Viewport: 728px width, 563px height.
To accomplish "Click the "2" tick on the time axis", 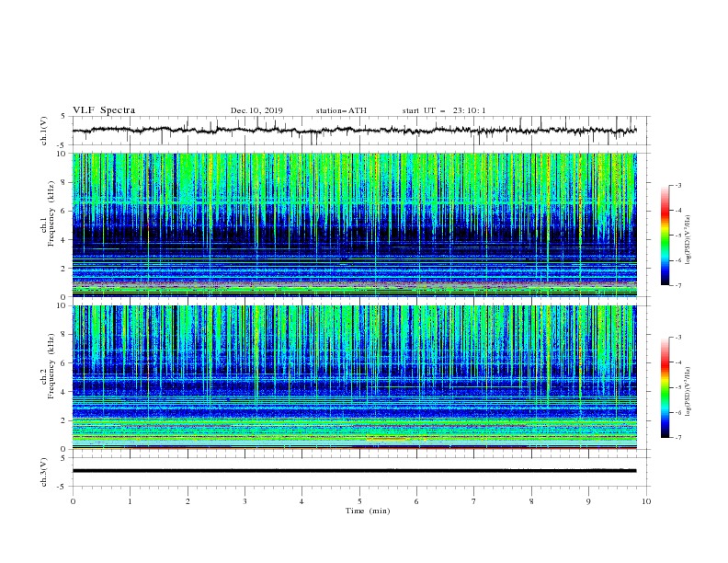I will point(188,501).
